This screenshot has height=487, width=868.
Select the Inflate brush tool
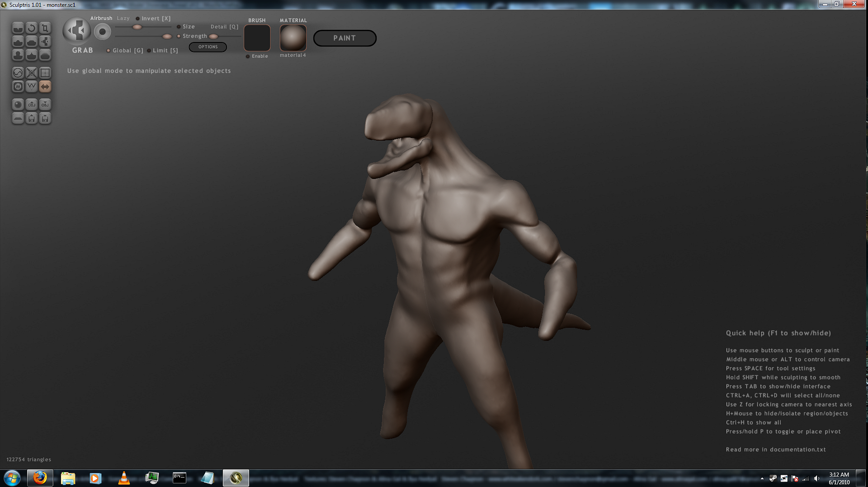point(18,55)
